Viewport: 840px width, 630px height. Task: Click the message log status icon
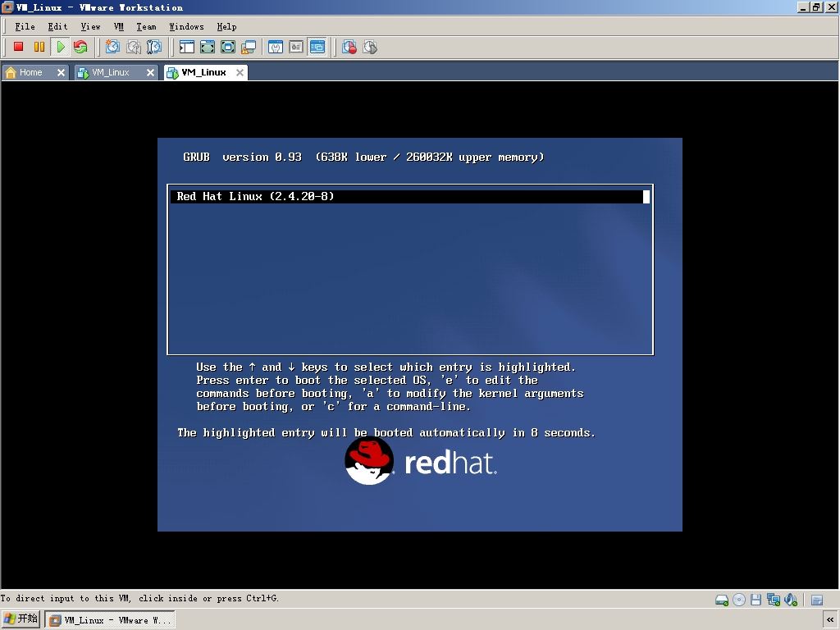(817, 600)
